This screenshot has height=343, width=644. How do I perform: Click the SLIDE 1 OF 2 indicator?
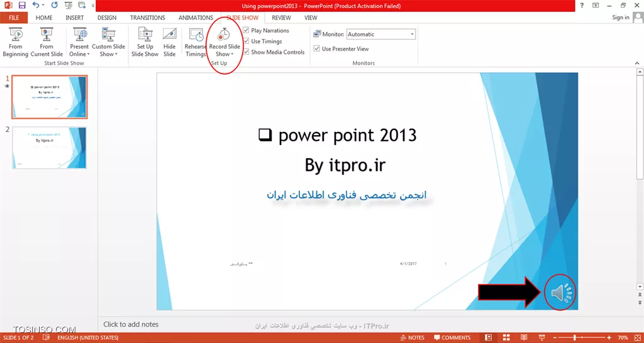(x=18, y=338)
